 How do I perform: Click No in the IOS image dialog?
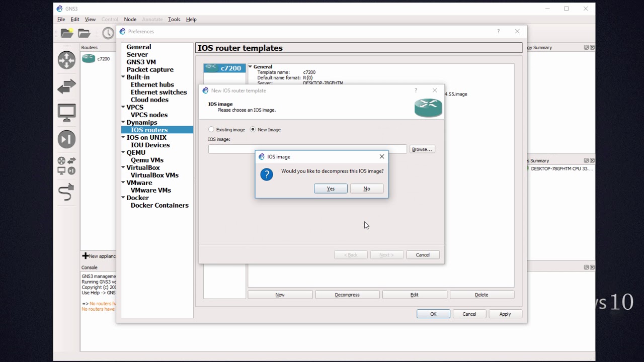point(367,189)
